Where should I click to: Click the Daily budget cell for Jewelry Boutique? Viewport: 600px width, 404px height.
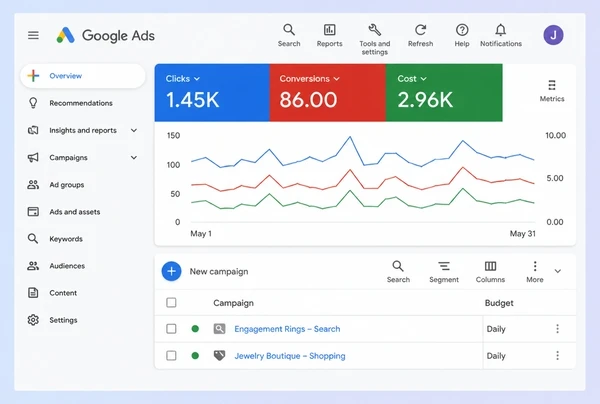[x=496, y=356]
